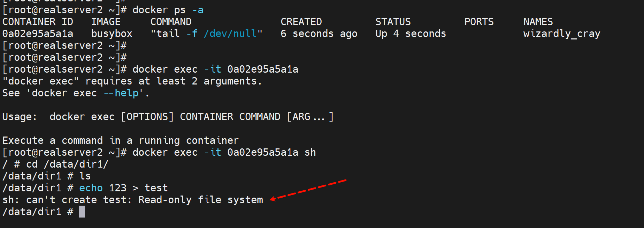Click the IMAGE column header
The width and height of the screenshot is (644, 228).
point(106,22)
